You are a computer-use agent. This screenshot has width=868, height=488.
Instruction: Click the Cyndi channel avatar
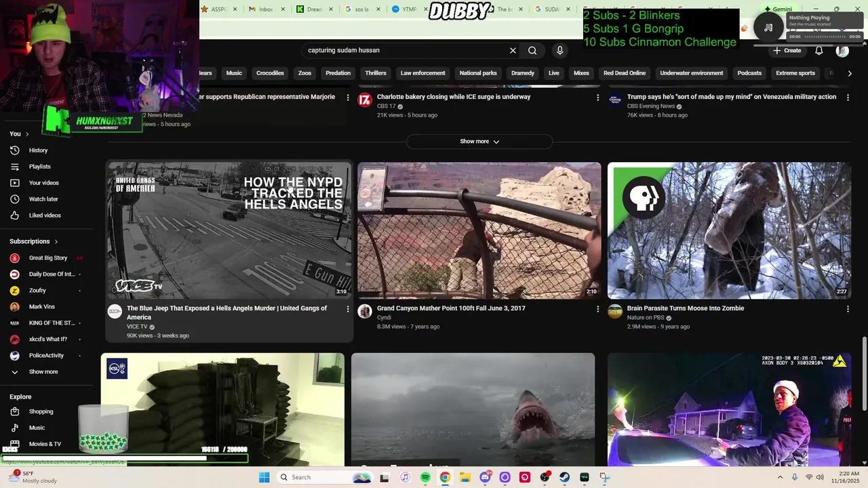[x=365, y=311]
